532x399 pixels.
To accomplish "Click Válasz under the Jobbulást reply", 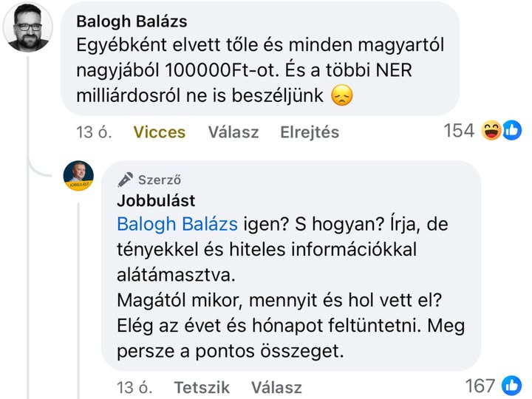I will point(276,387).
